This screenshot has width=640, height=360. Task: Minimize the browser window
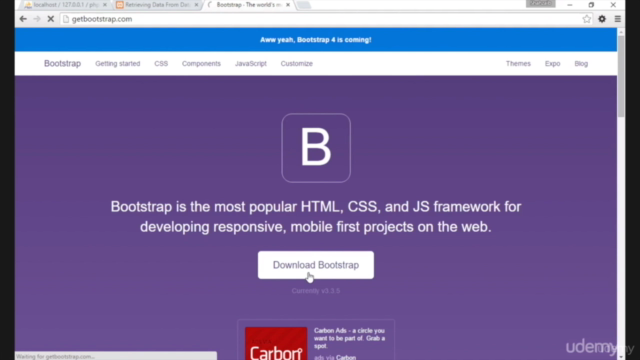tap(570, 5)
